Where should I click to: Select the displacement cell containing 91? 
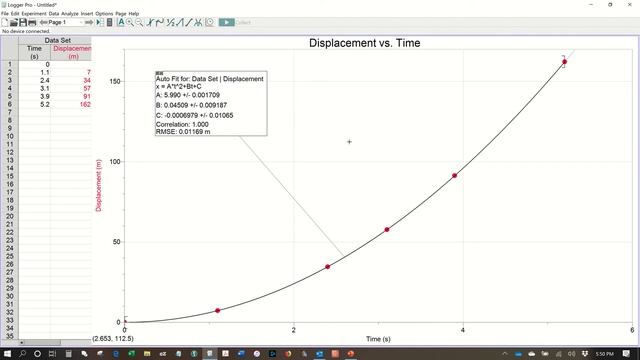[71, 96]
